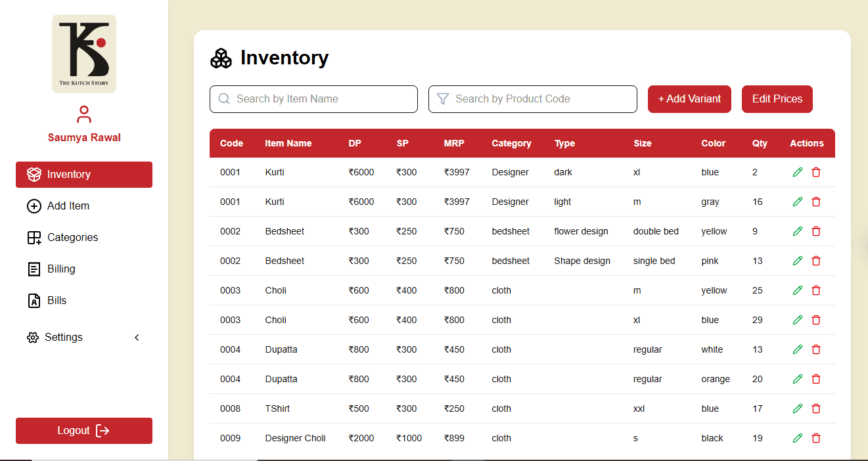Delete the blue Choli xl row
868x461 pixels.
point(816,320)
